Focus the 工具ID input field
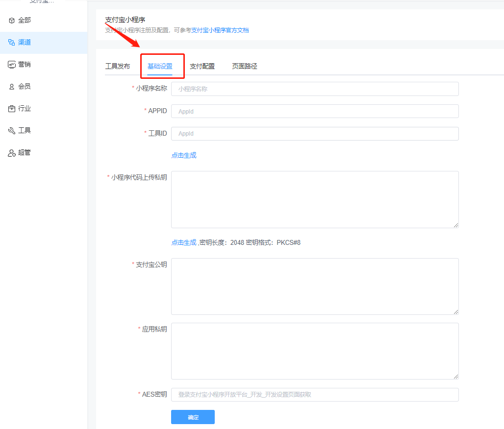 click(x=315, y=134)
